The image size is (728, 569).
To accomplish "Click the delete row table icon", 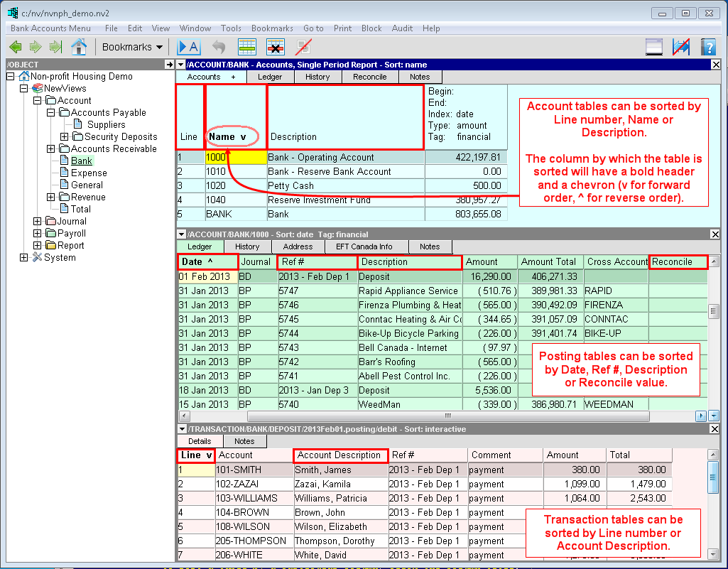I will pos(275,48).
